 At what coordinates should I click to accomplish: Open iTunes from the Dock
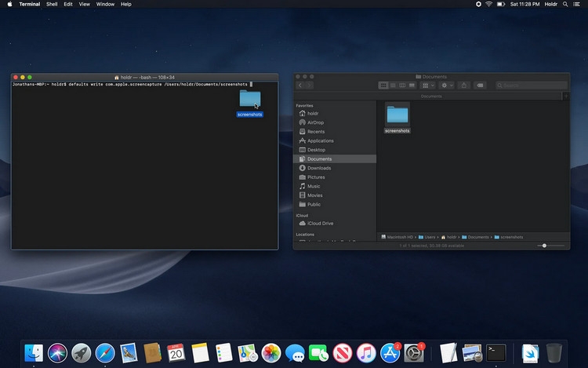[x=366, y=353]
